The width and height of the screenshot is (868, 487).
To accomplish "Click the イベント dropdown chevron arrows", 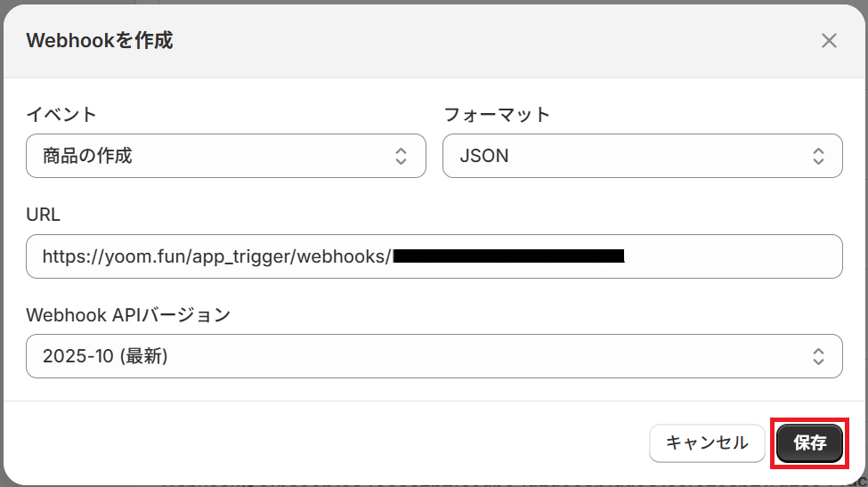I will click(401, 156).
